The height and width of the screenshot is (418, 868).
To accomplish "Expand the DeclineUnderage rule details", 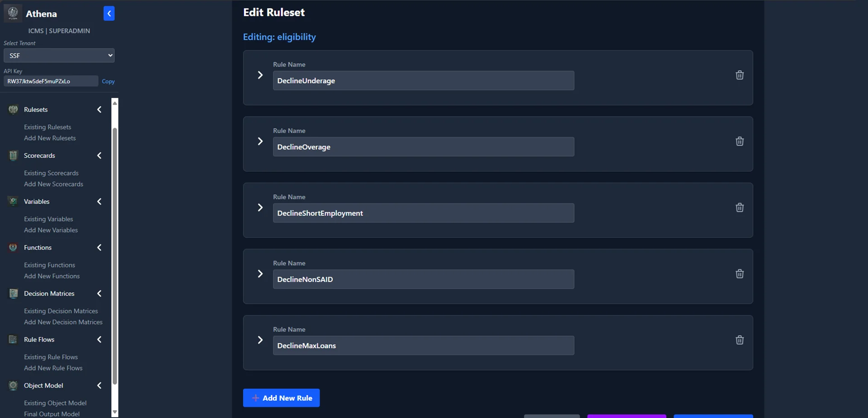I will [x=260, y=75].
